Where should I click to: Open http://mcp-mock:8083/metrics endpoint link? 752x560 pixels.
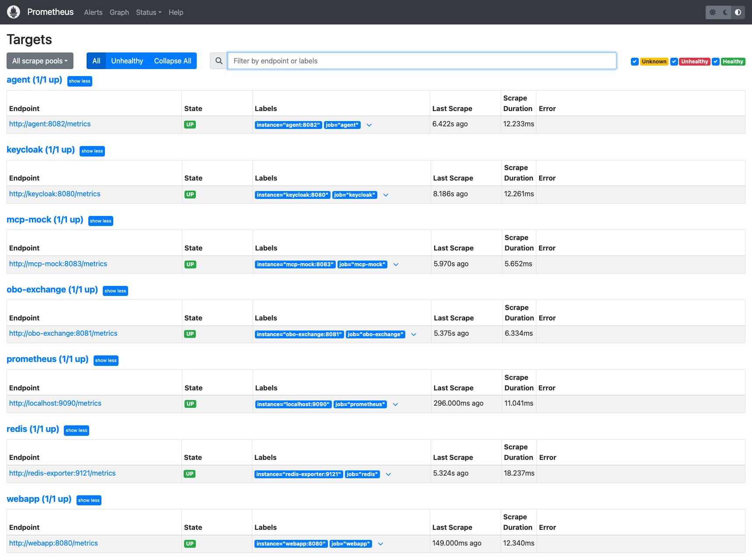point(58,264)
